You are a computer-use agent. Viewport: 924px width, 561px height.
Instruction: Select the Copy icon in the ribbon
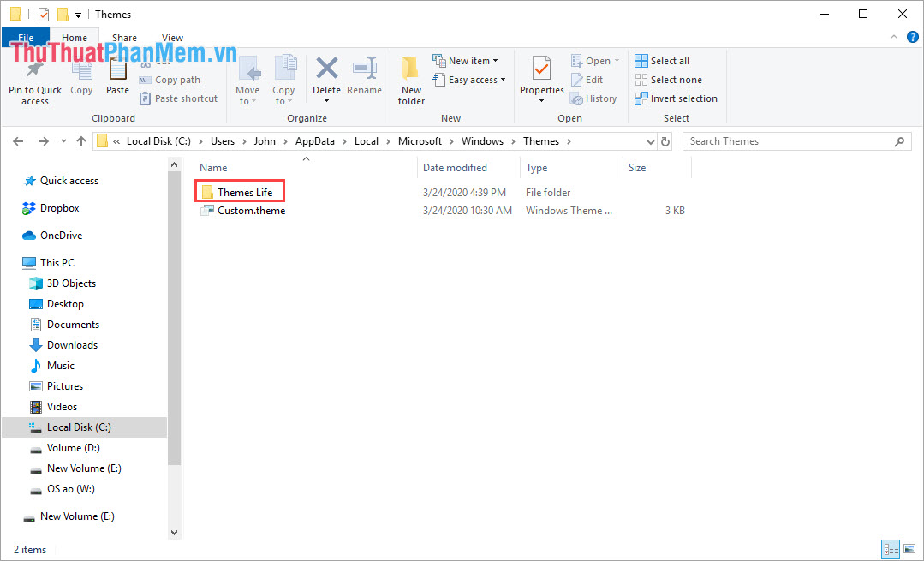click(x=81, y=77)
